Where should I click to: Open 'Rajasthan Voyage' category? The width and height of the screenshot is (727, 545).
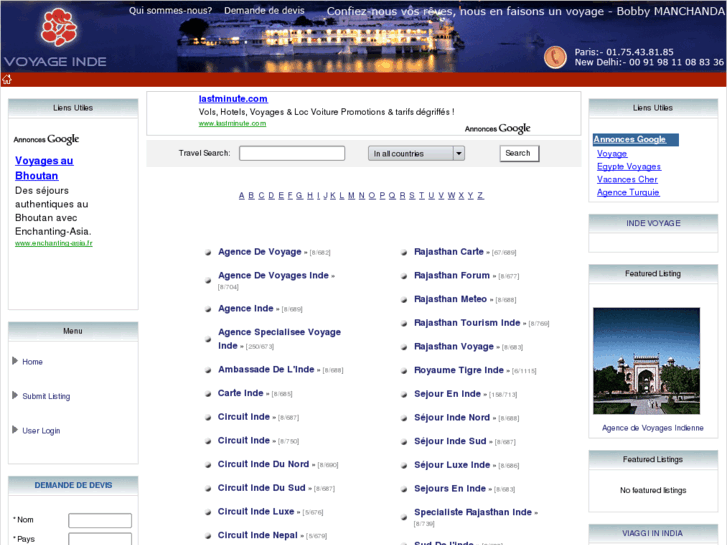pyautogui.click(x=454, y=346)
